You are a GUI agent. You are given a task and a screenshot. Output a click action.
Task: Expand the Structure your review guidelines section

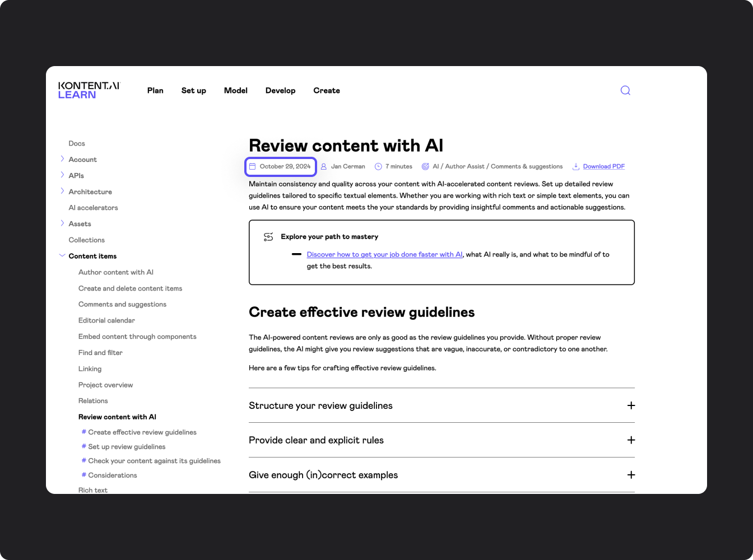point(631,405)
